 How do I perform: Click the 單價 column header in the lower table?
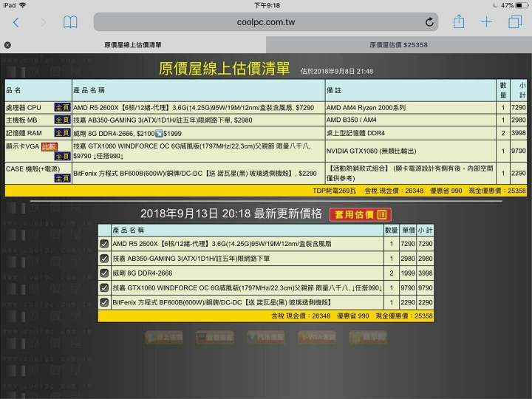(x=408, y=230)
